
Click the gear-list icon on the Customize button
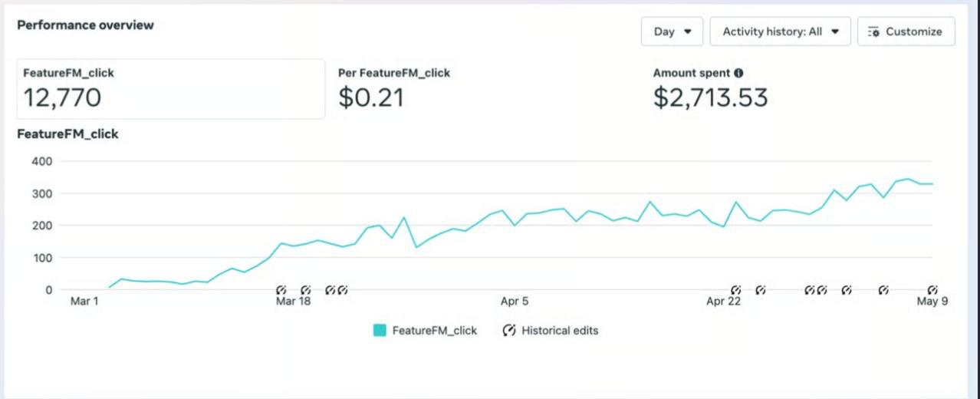(x=873, y=32)
